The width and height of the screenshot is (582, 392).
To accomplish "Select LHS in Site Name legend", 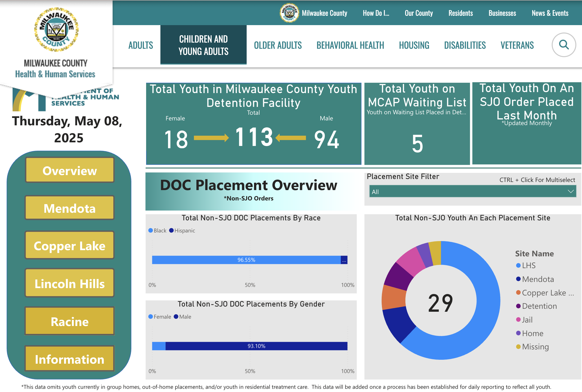I will [x=526, y=265].
